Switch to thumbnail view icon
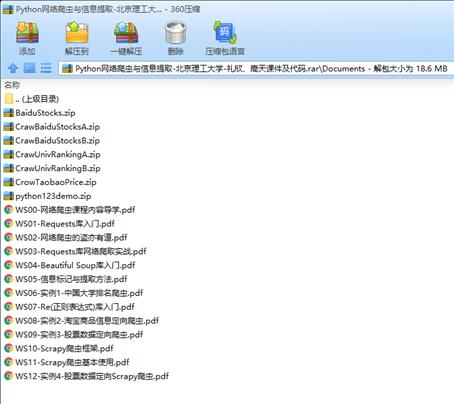This screenshot has height=404, width=454. (29, 68)
